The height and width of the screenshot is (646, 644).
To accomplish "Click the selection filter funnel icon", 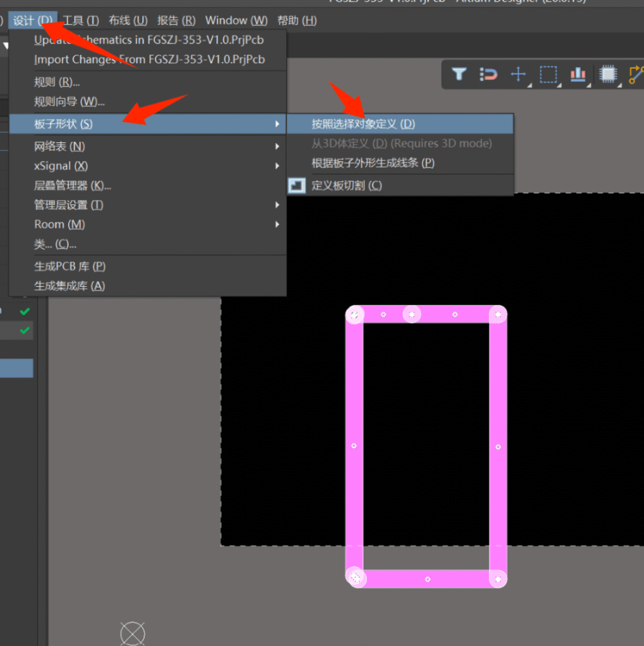I will coord(459,74).
